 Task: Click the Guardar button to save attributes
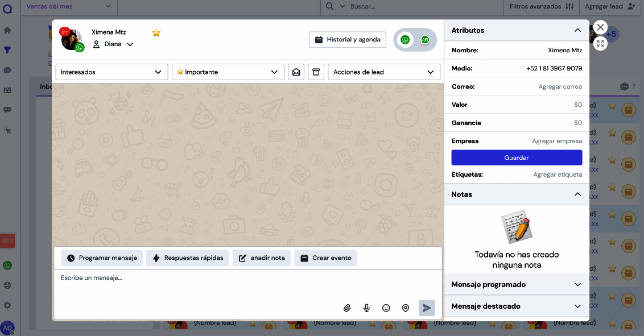point(516,157)
